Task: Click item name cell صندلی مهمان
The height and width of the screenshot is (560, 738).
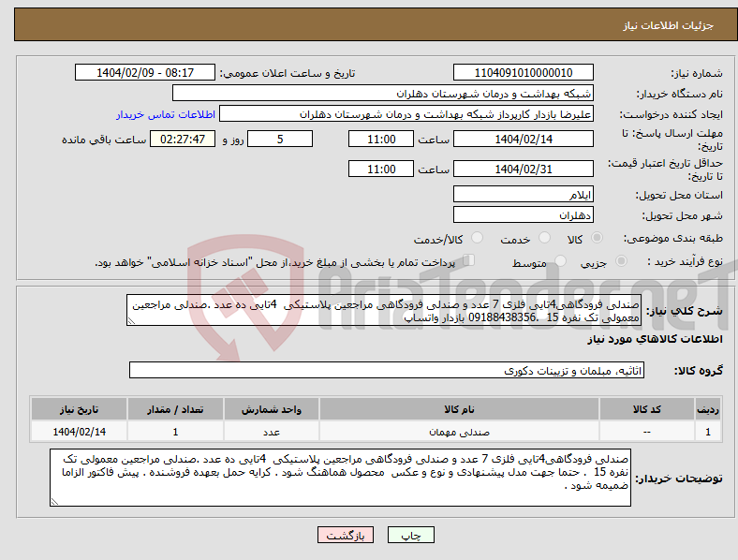Action: 459,432
